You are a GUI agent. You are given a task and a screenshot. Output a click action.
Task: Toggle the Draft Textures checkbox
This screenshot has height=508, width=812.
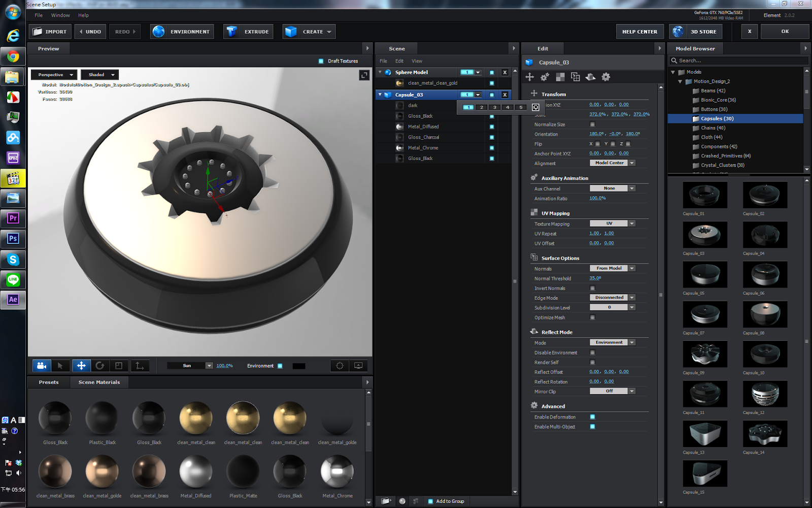point(321,61)
